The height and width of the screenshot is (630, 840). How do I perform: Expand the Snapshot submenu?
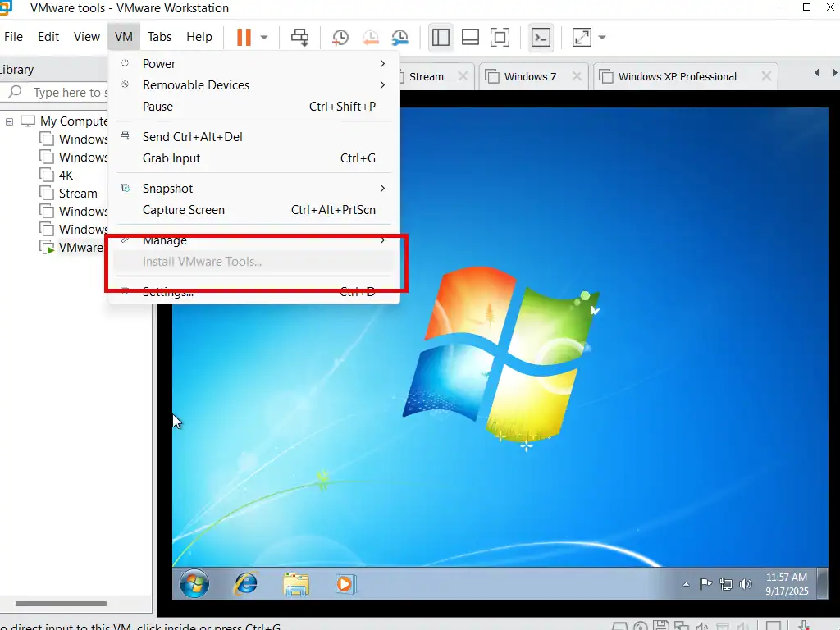tap(253, 189)
